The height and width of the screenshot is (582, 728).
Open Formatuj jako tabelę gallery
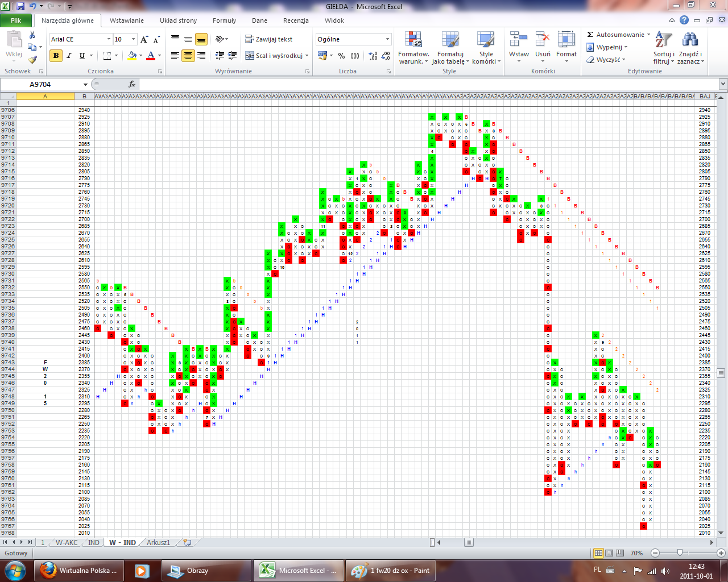(x=450, y=48)
